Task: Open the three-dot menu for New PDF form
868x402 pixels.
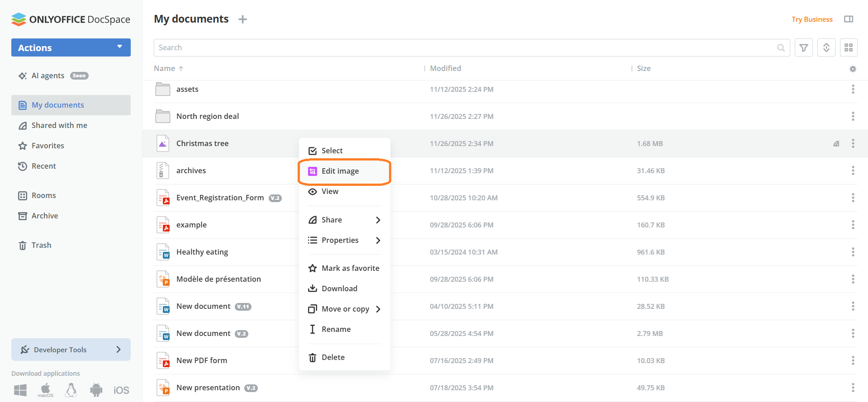Action: click(853, 360)
